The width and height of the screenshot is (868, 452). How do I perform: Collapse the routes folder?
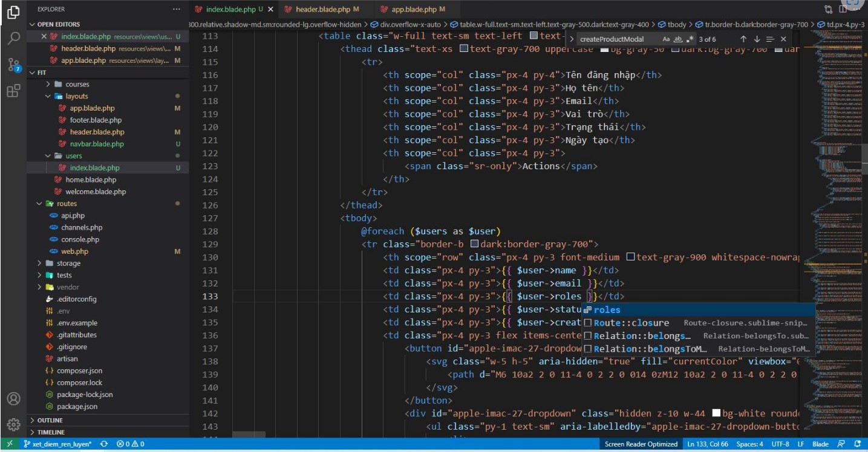67,204
